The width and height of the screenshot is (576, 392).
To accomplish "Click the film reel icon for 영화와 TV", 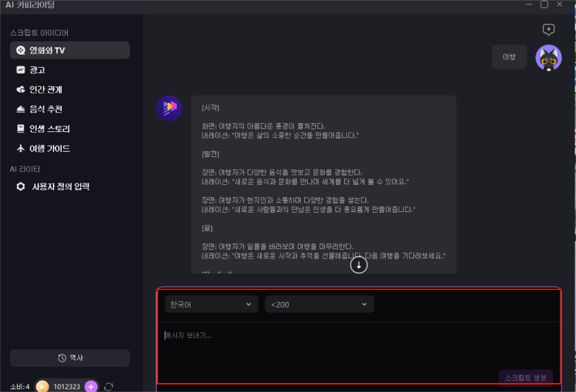I will (x=21, y=50).
